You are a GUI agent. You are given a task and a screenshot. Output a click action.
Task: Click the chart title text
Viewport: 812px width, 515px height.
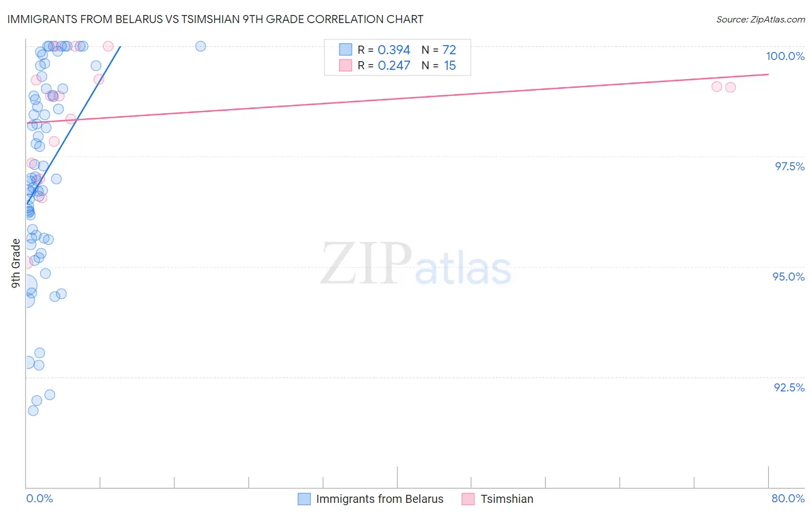tap(215, 19)
